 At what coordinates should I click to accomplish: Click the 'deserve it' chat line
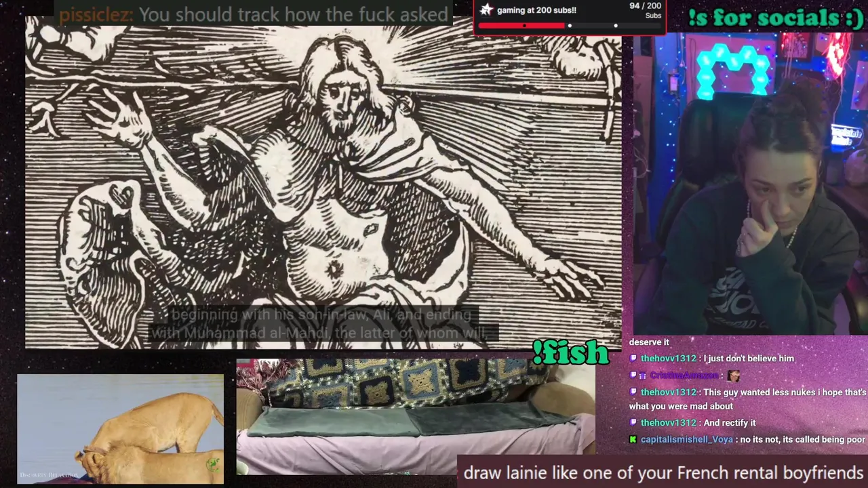(649, 342)
